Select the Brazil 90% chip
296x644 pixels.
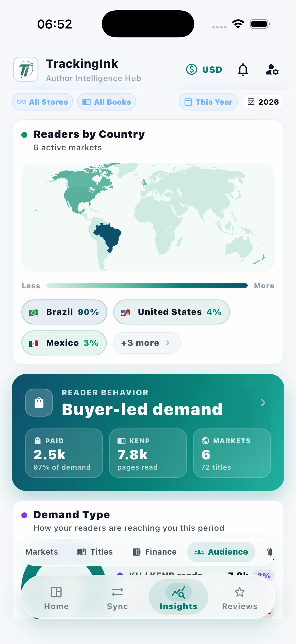[x=64, y=312]
